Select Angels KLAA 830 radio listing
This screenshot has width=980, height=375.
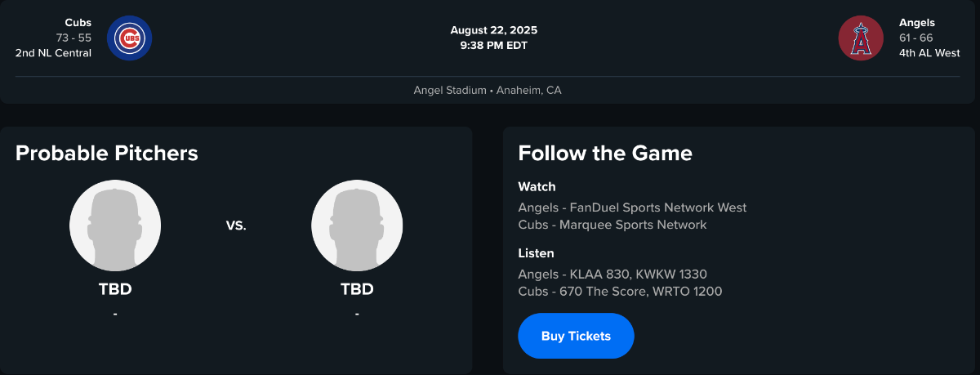(612, 274)
